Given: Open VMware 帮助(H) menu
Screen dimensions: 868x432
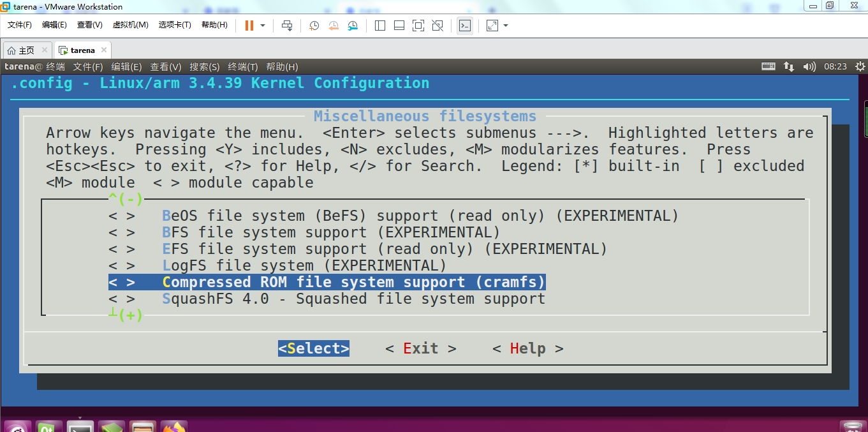Looking at the screenshot, I should (214, 25).
